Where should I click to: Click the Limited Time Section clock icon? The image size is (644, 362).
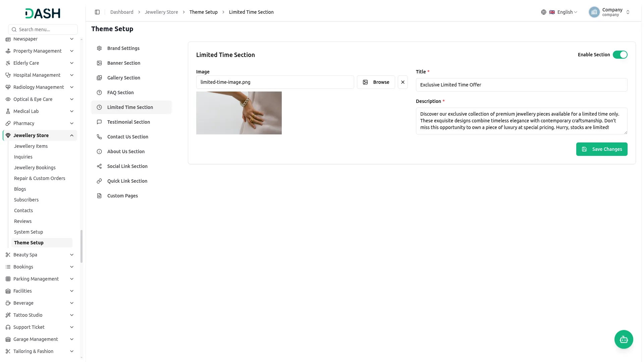[99, 107]
